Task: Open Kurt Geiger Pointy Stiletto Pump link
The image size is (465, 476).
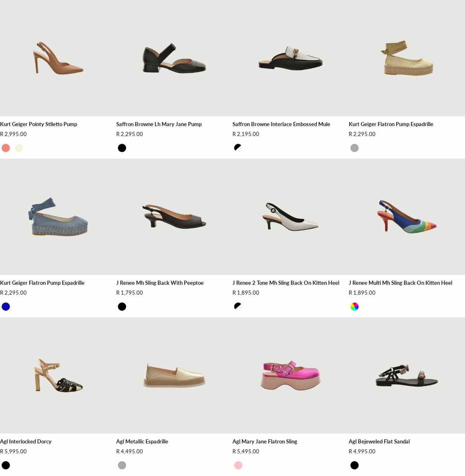Action: (x=39, y=124)
